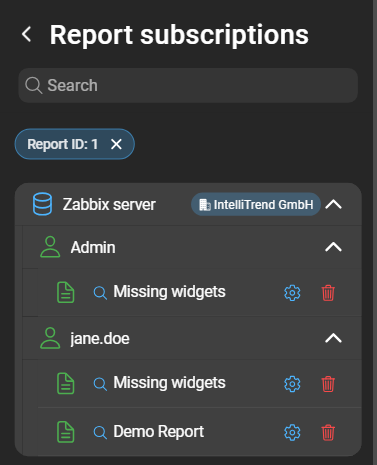
Task: Remove the Report ID: 1 filter chip
Action: tap(116, 144)
